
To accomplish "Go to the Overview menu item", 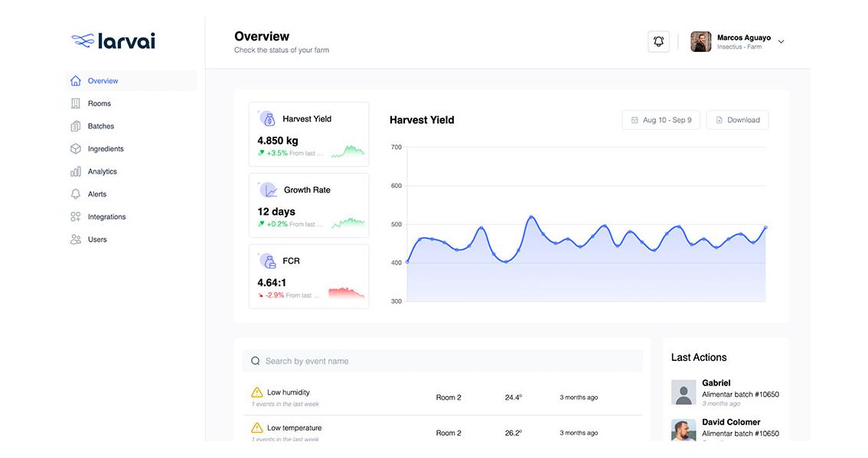I will [103, 81].
